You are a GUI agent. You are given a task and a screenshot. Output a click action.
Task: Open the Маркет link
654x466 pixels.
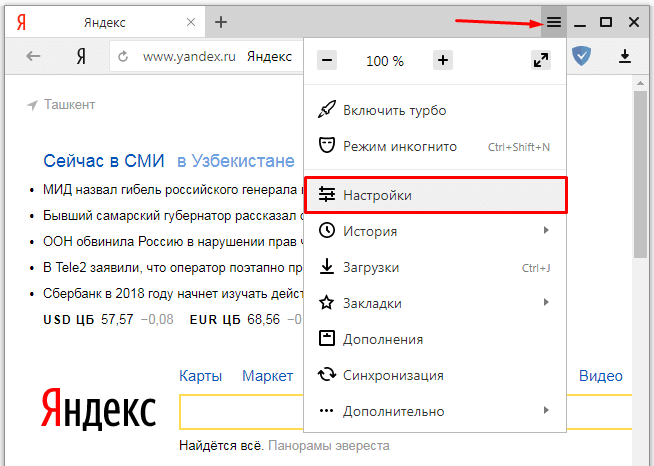268,376
